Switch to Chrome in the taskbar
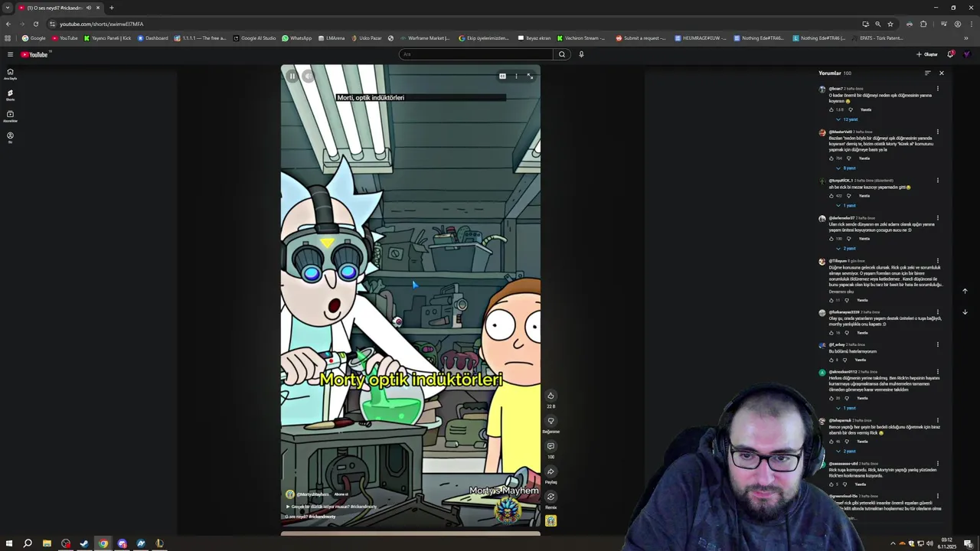The height and width of the screenshot is (551, 980). point(103,543)
